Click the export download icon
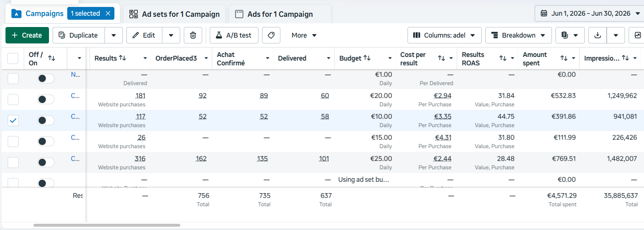This screenshot has width=644, height=230. (x=598, y=35)
